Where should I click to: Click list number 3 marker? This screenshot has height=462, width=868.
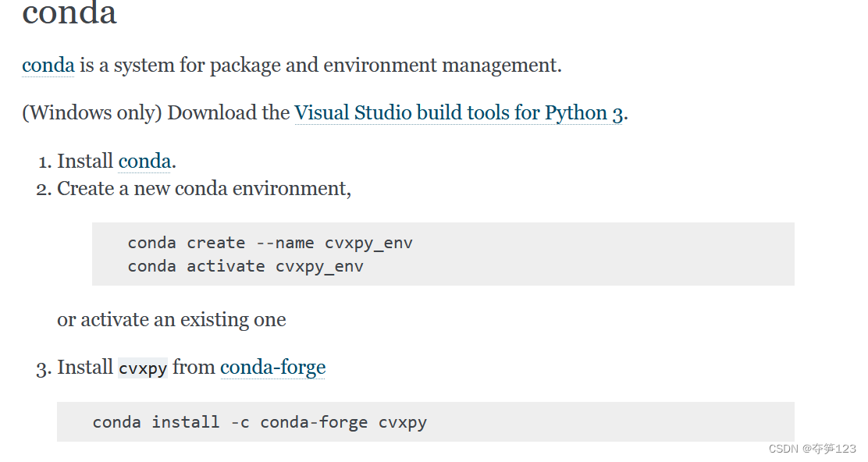pyautogui.click(x=43, y=368)
